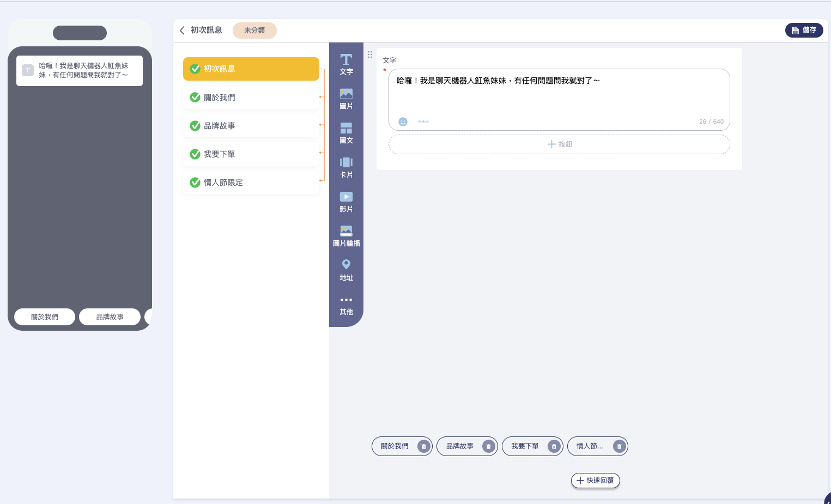Choose the 圖文 image-text block
The width and height of the screenshot is (831, 504).
pyautogui.click(x=346, y=133)
